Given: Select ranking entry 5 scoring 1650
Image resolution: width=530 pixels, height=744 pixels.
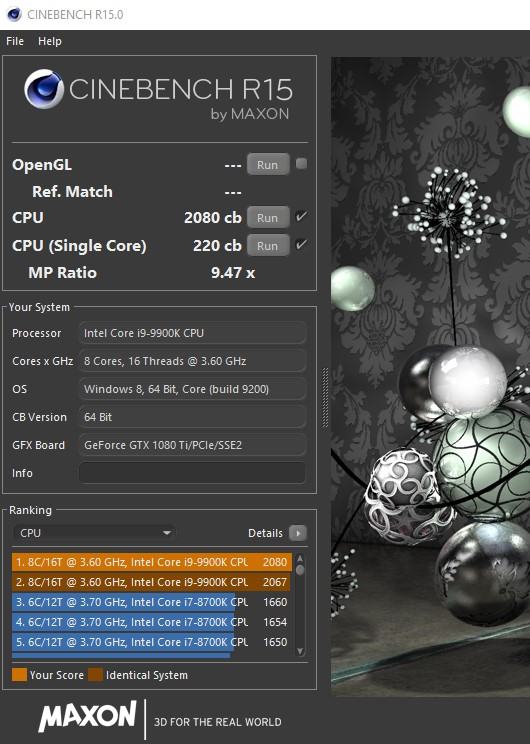Looking at the screenshot, I should point(151,642).
